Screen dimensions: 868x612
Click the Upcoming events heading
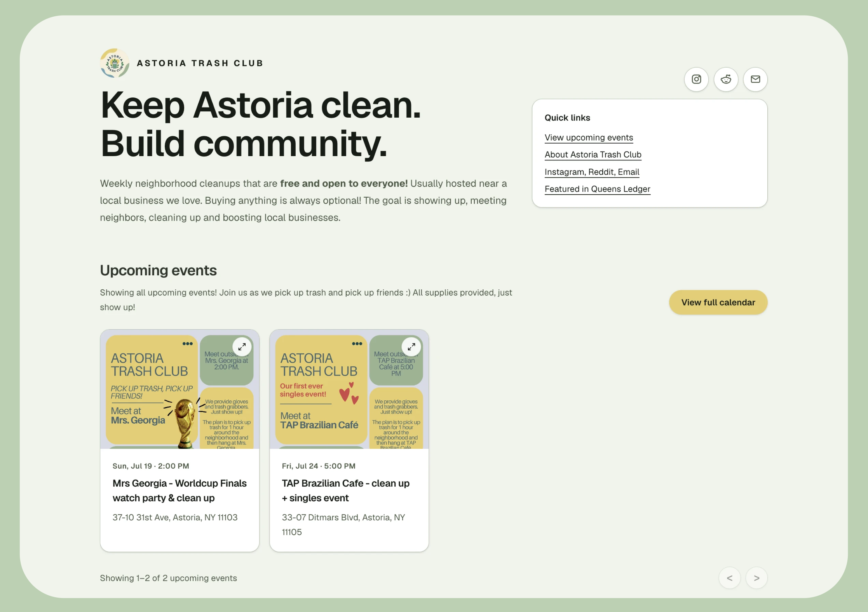[158, 270]
